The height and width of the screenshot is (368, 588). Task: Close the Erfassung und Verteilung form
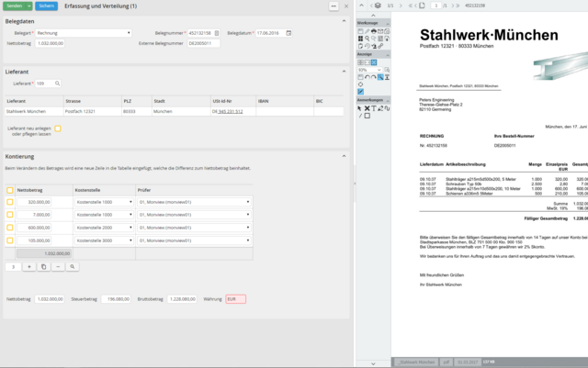tap(346, 6)
